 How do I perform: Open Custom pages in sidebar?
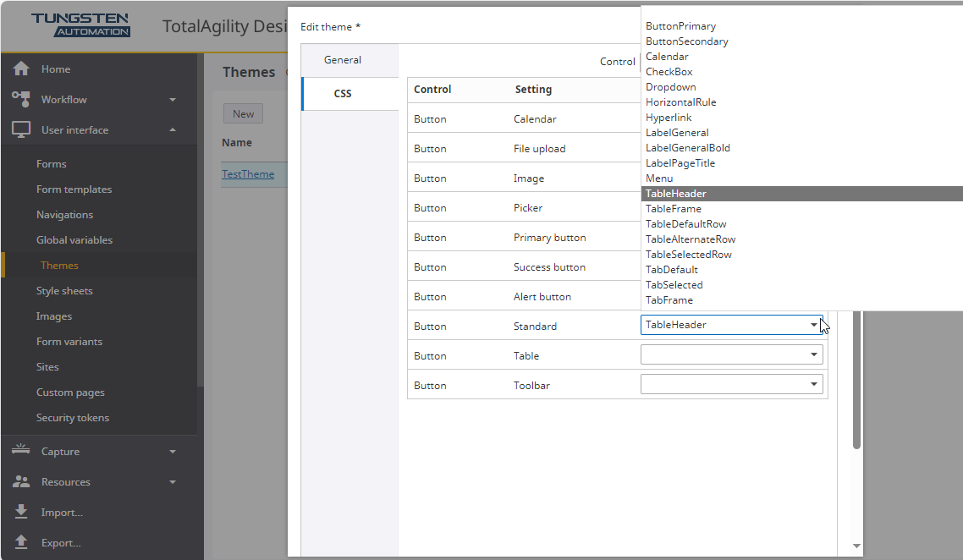pyautogui.click(x=70, y=393)
